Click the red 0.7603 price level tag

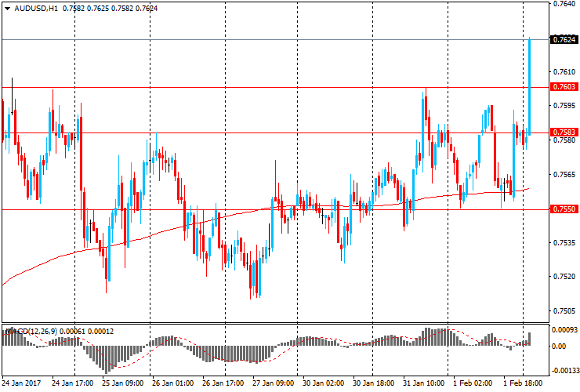(564, 87)
